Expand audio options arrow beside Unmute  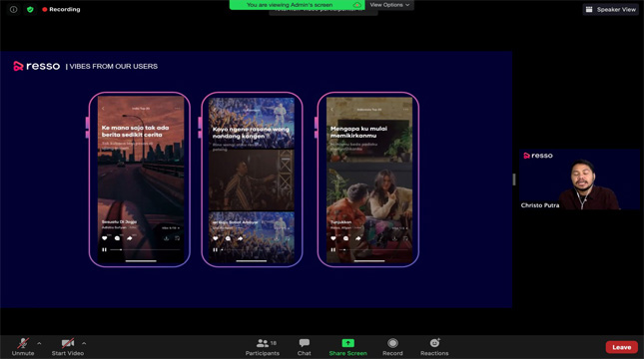point(39,343)
